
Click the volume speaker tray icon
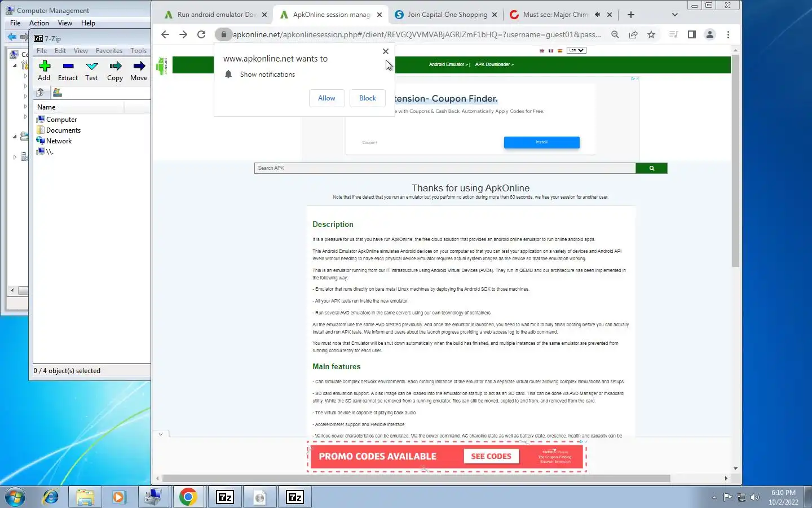(755, 497)
